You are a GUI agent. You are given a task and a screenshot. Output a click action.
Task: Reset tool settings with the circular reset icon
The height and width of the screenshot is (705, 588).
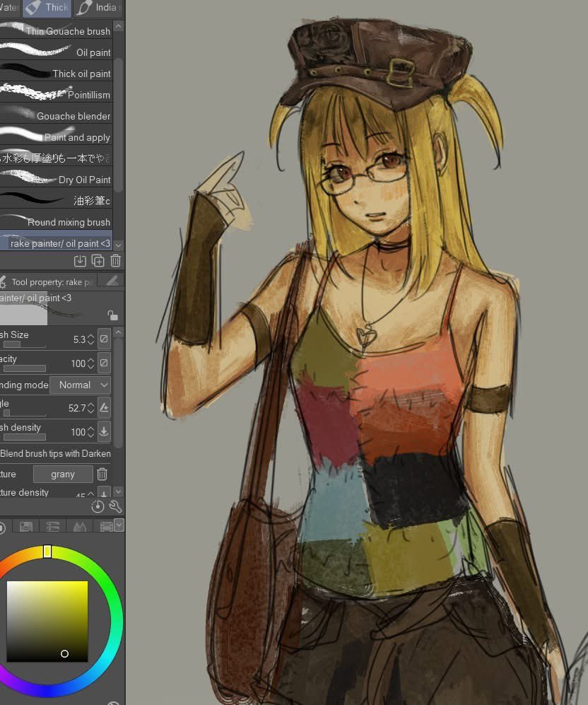[x=98, y=507]
